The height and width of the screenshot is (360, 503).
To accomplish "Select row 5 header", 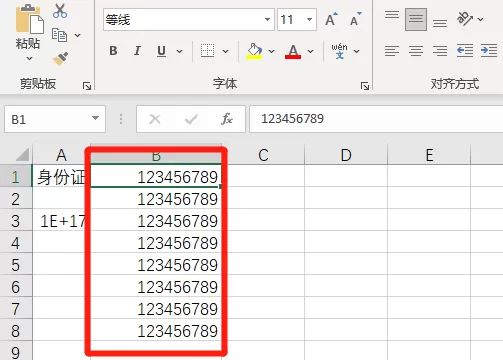I will pyautogui.click(x=16, y=265).
